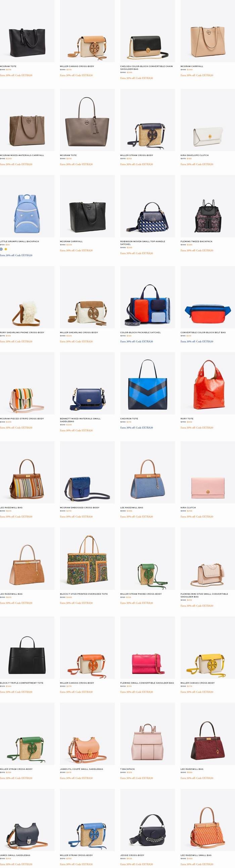View the Convertible Color-Block Belt Bag image
This screenshot has width=235, height=868.
pos(208,297)
